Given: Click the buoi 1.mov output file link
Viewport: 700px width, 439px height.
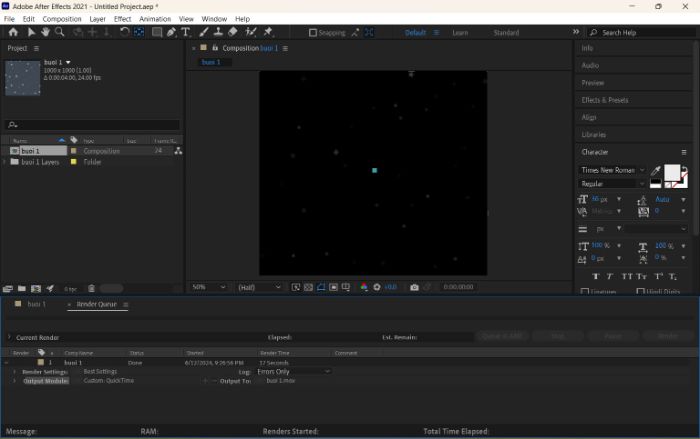Looking at the screenshot, I should click(281, 380).
